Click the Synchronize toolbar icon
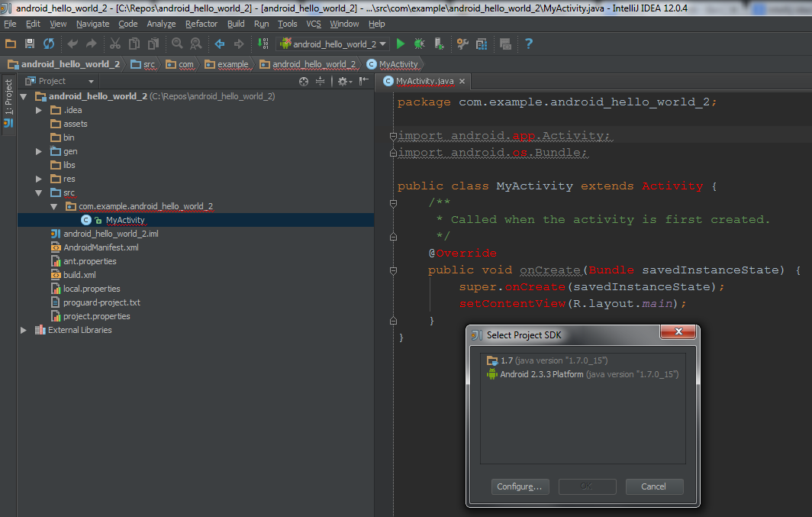This screenshot has height=517, width=812. (49, 44)
